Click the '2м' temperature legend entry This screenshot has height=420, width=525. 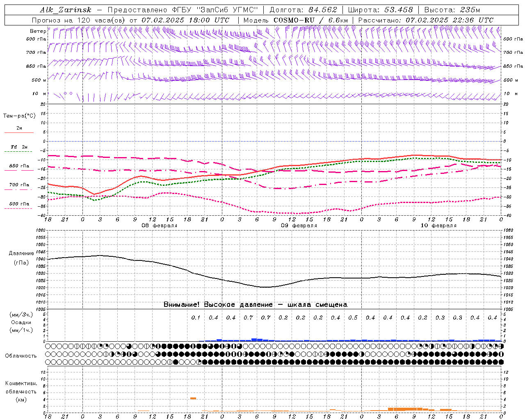click(19, 128)
